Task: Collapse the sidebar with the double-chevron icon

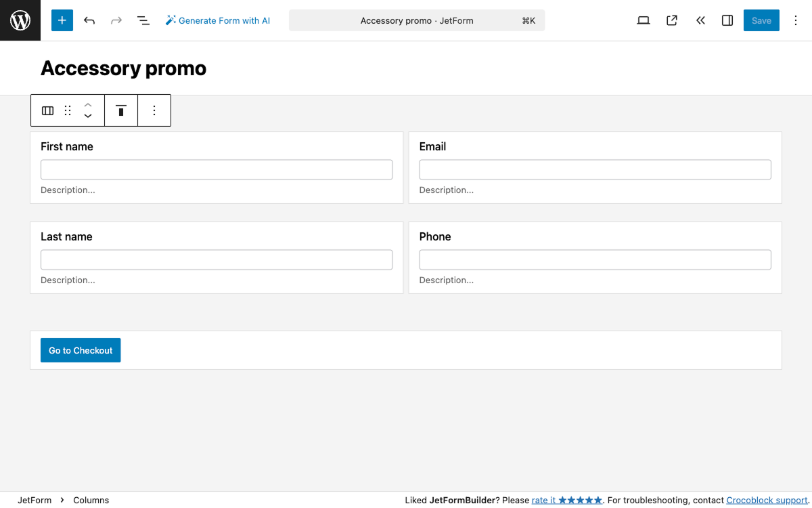Action: [x=700, y=20]
